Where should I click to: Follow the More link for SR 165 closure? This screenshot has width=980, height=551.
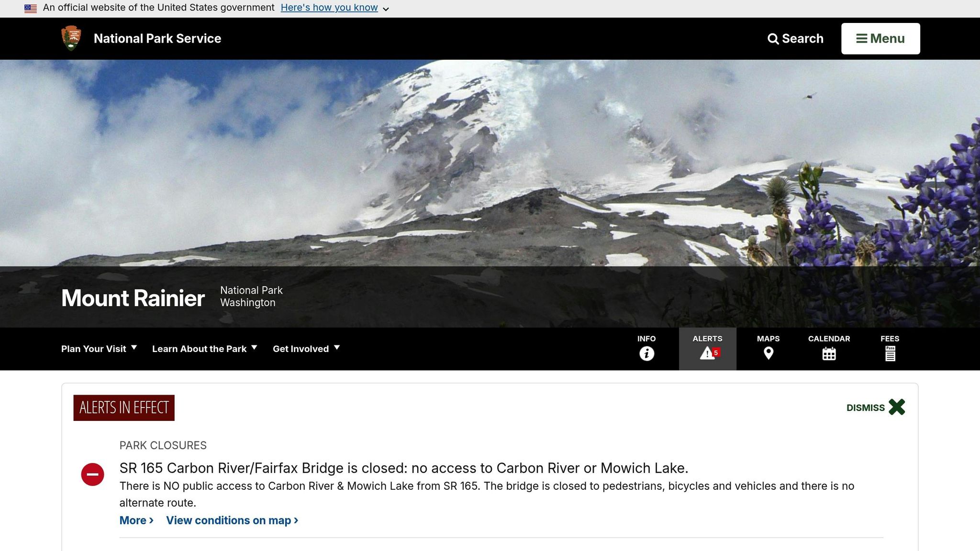point(136,520)
